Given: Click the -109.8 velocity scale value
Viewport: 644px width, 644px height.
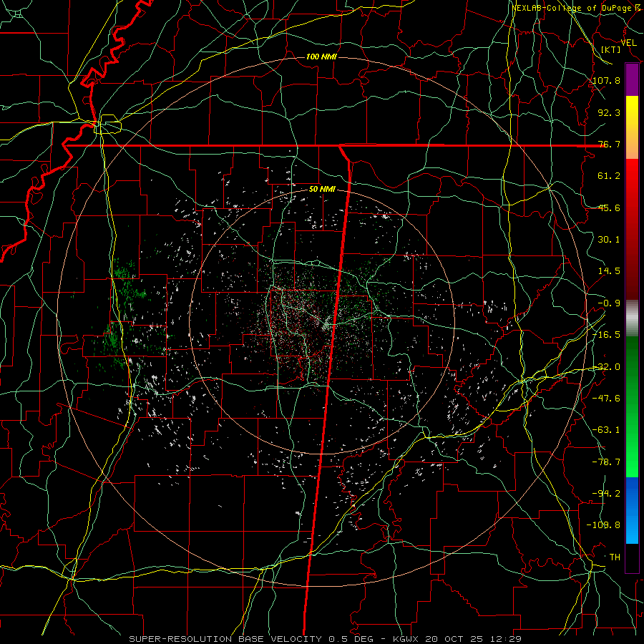Looking at the screenshot, I should (604, 525).
